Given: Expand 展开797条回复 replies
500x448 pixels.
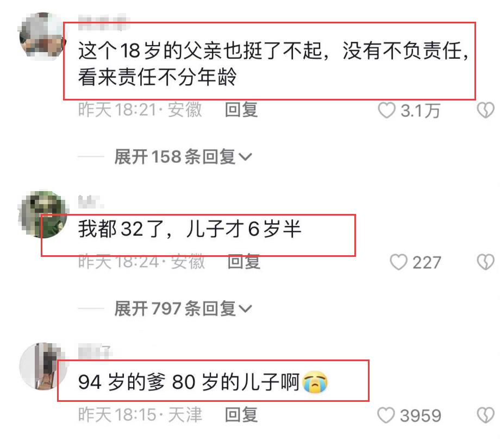Looking at the screenshot, I should coord(183,308).
